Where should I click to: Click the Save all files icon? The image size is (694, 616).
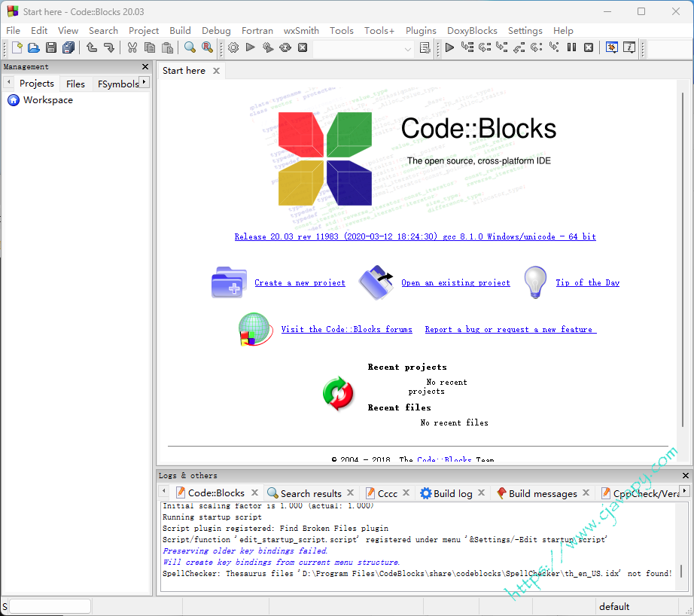coord(68,47)
